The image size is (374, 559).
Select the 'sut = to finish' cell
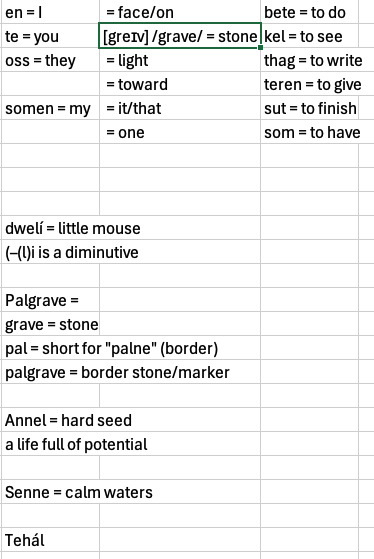[x=309, y=108]
